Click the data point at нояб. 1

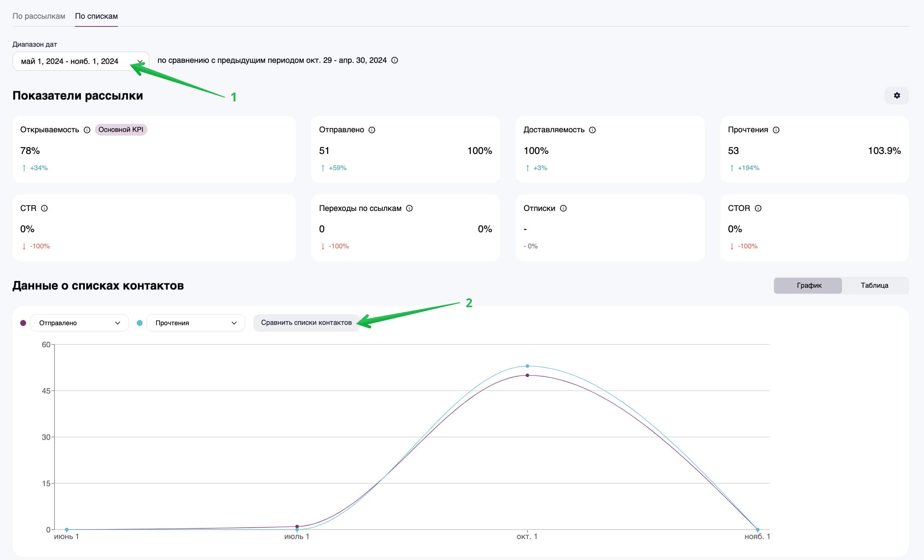[758, 530]
